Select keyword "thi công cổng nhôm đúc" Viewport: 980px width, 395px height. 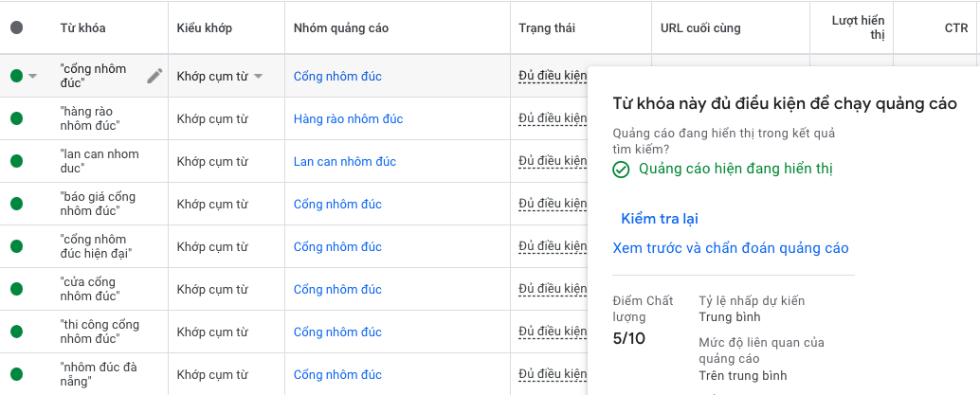(x=100, y=332)
